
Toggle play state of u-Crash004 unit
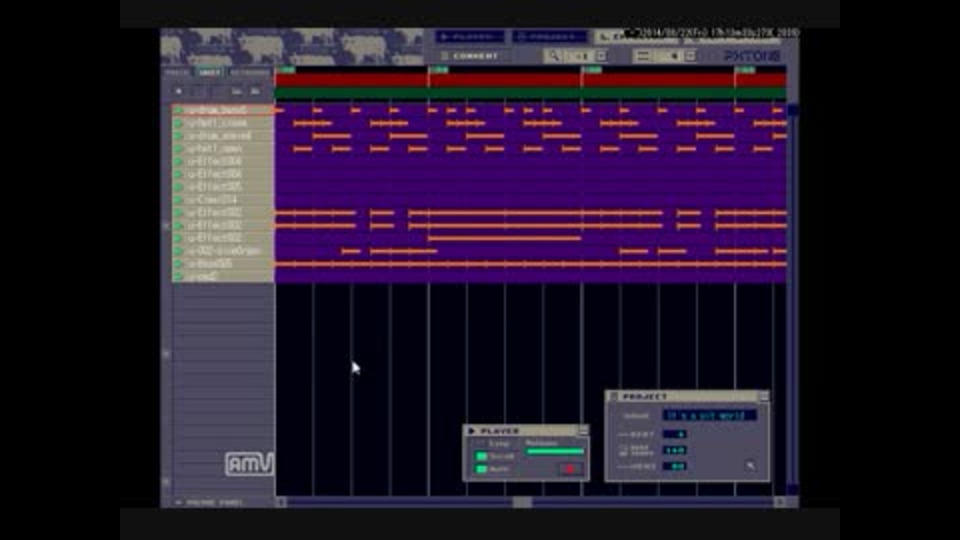coord(178,200)
